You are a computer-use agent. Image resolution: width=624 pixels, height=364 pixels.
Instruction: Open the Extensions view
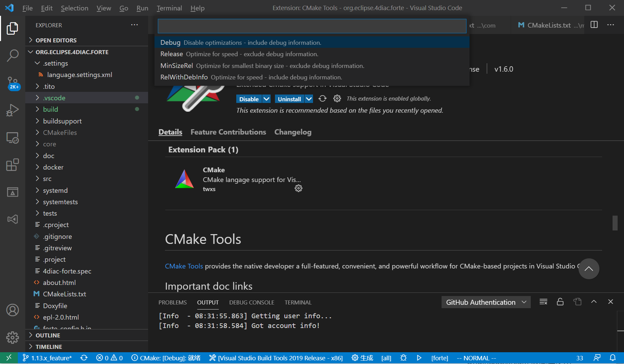12,165
